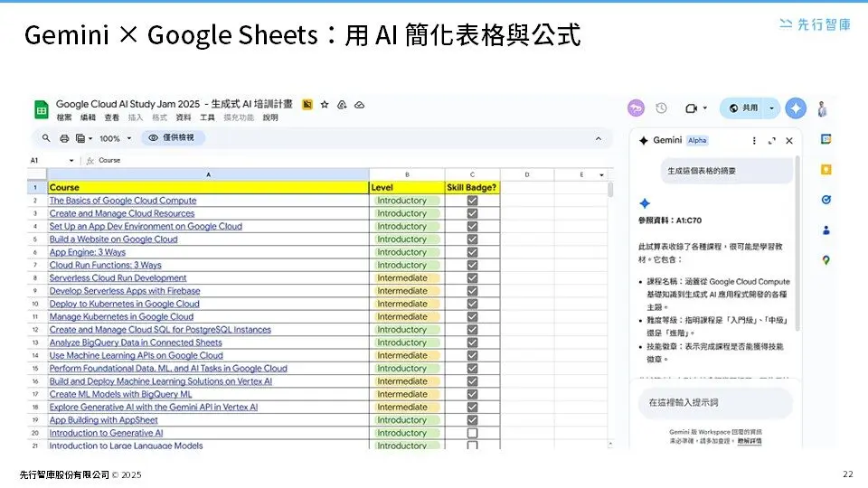868x488 pixels.
Task: Open Tasks from side panel
Action: click(x=826, y=200)
